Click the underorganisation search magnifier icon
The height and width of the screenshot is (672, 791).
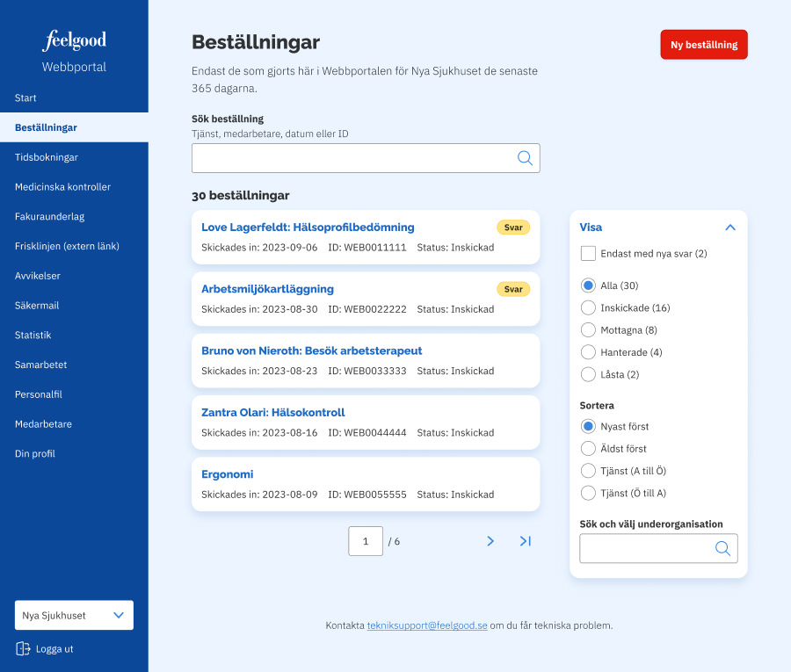[722, 548]
